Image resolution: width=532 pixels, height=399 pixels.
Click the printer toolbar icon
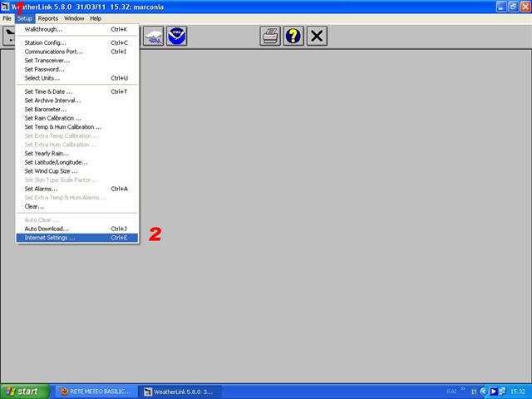(x=270, y=36)
